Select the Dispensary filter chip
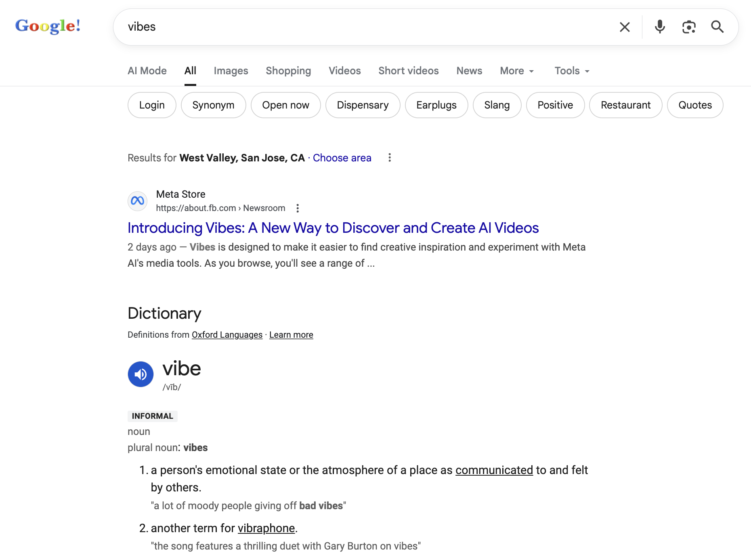 [x=363, y=105]
